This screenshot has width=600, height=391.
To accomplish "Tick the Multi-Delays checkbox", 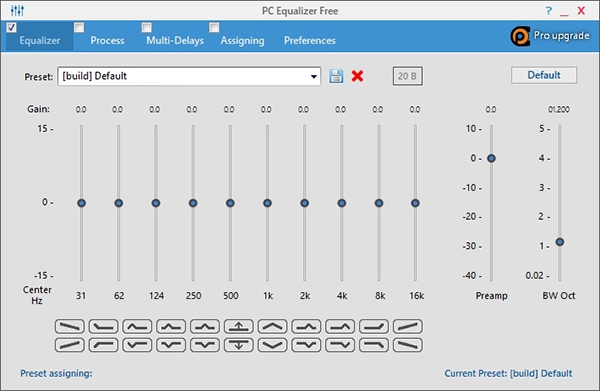I will 147,28.
